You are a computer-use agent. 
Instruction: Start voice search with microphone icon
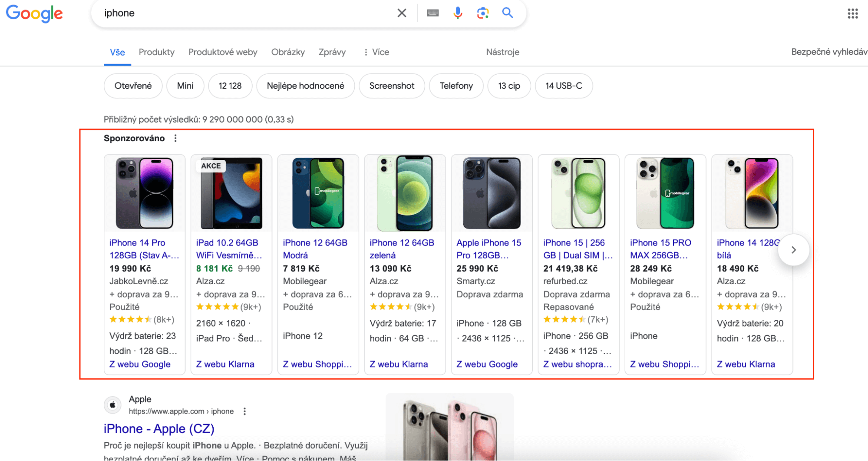pos(458,13)
